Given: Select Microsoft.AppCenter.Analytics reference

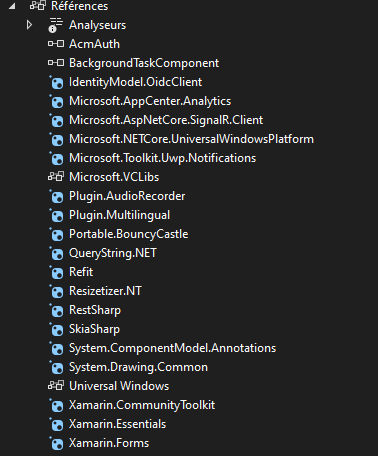Looking at the screenshot, I should [x=150, y=101].
